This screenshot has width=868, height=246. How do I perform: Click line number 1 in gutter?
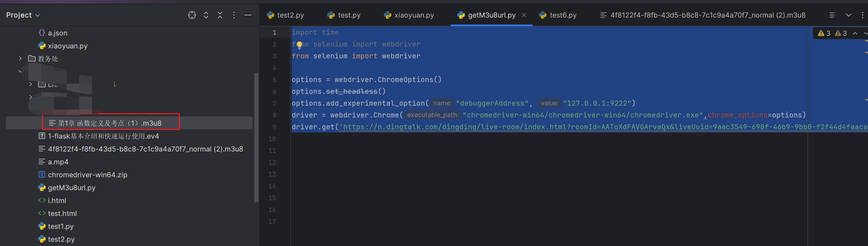pyautogui.click(x=274, y=33)
